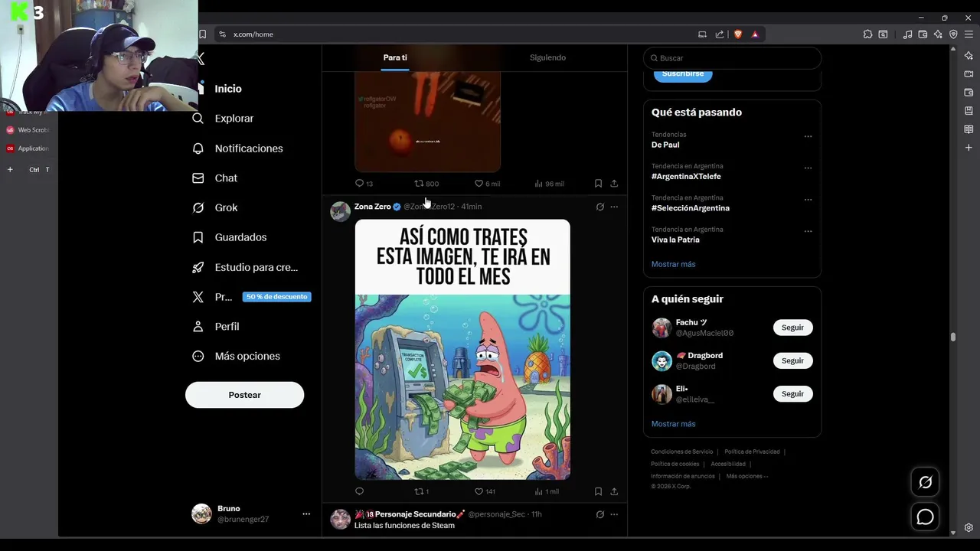Open Brave Rewards triangle icon
The width and height of the screenshot is (980, 551).
coord(755,34)
